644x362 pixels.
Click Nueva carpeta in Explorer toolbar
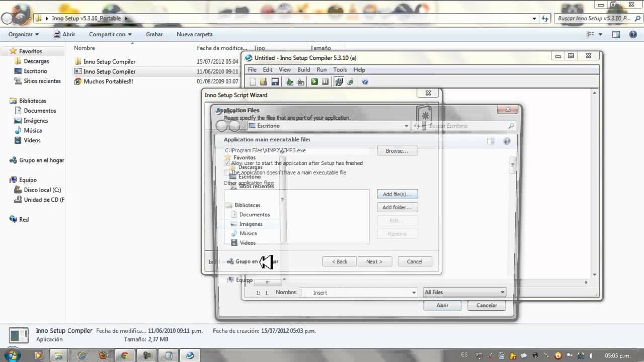(195, 34)
